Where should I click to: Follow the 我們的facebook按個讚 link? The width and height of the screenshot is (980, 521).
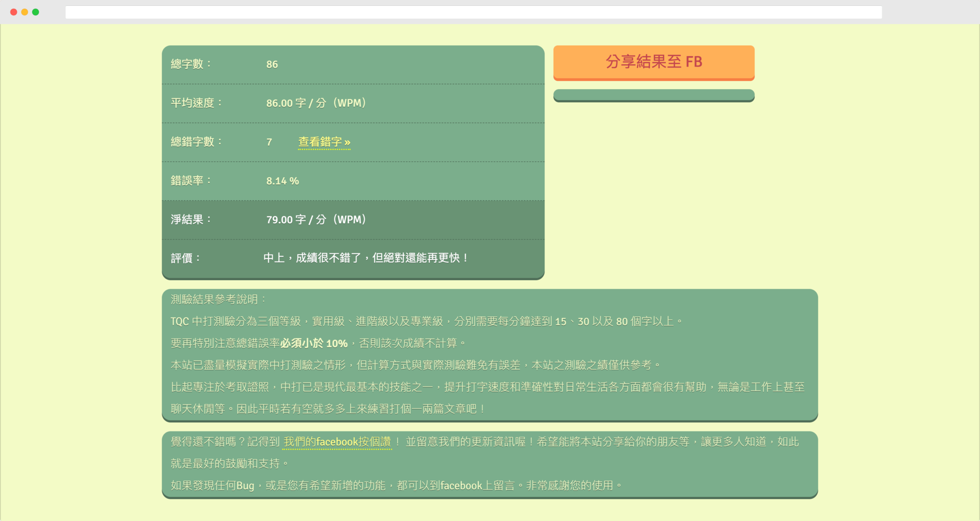tap(336, 442)
